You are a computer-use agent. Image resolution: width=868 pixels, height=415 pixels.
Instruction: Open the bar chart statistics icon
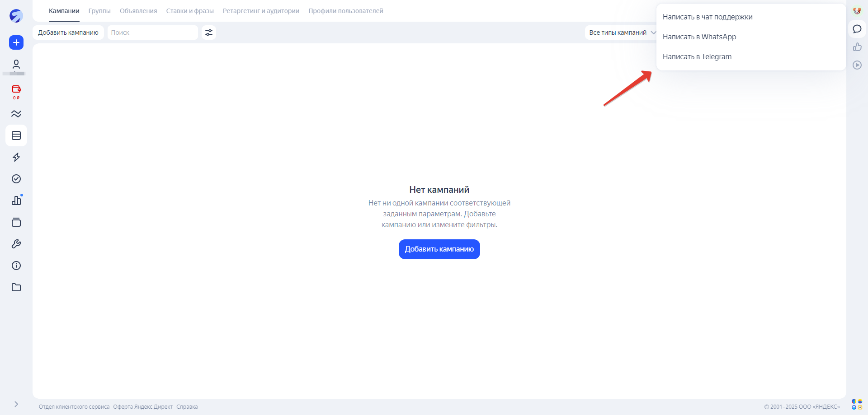pyautogui.click(x=16, y=201)
